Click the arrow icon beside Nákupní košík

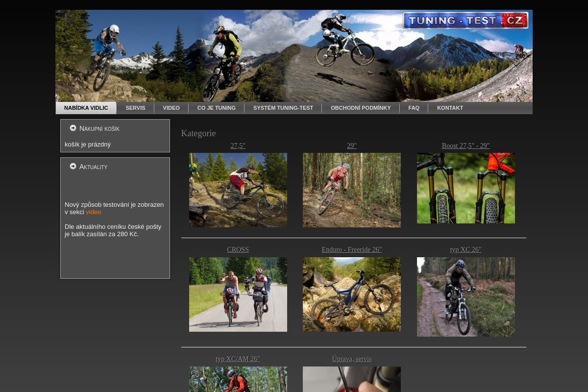click(73, 128)
